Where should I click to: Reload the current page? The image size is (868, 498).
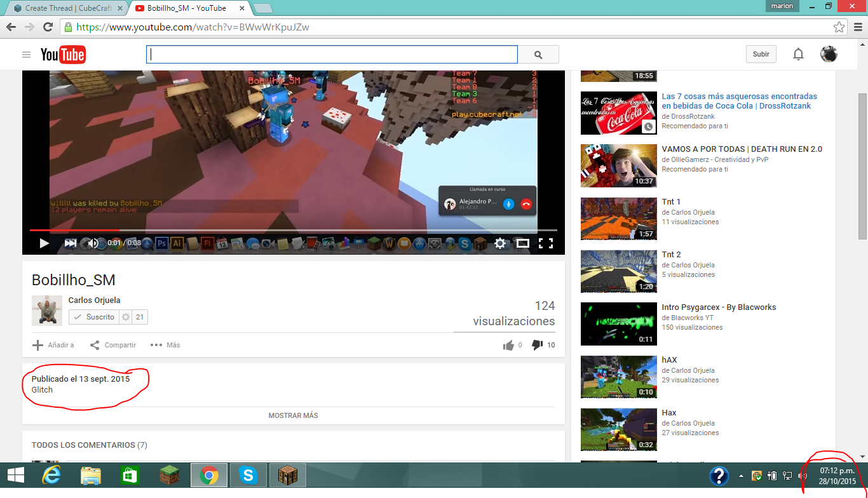tap(48, 27)
